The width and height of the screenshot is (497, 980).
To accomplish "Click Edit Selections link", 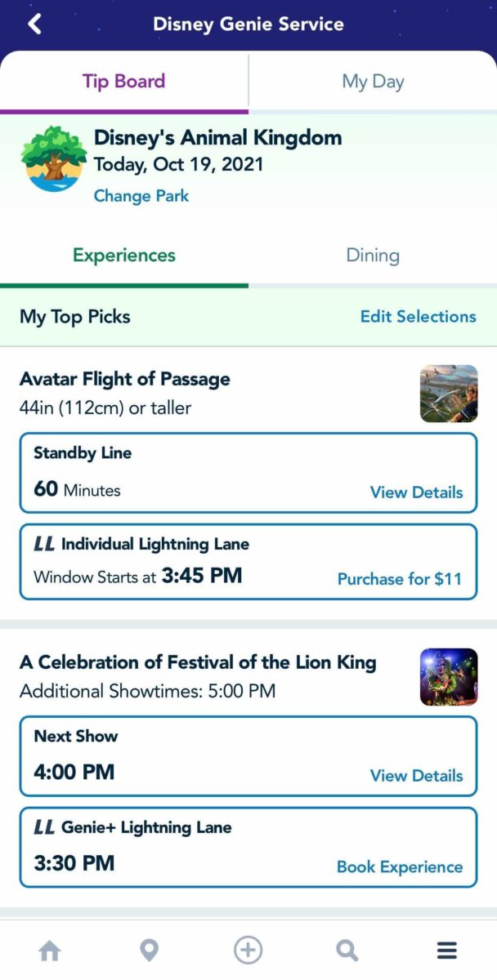I will point(419,317).
